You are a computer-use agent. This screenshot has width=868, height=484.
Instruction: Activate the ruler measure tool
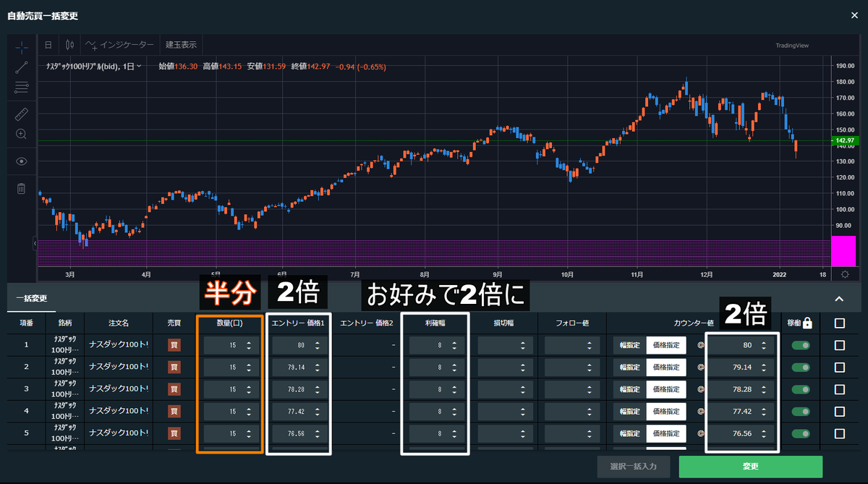pos(22,114)
